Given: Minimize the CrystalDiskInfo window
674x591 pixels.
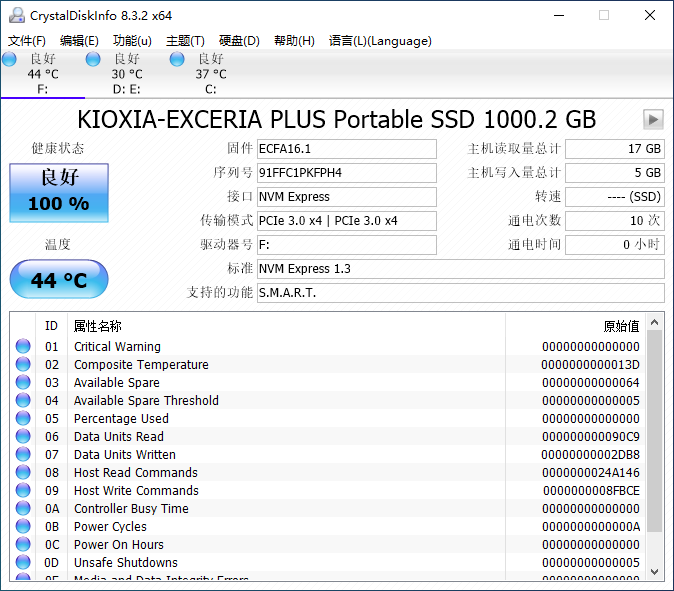Looking at the screenshot, I should [x=559, y=15].
